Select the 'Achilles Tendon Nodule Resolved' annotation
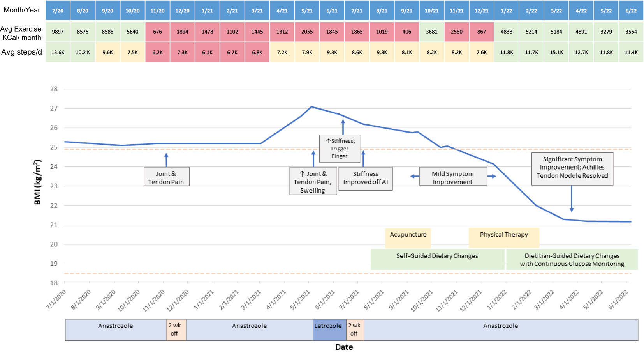 click(572, 169)
